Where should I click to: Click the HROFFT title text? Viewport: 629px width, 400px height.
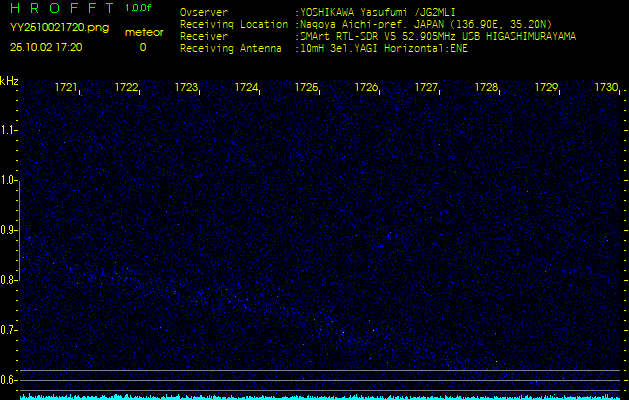[64, 8]
